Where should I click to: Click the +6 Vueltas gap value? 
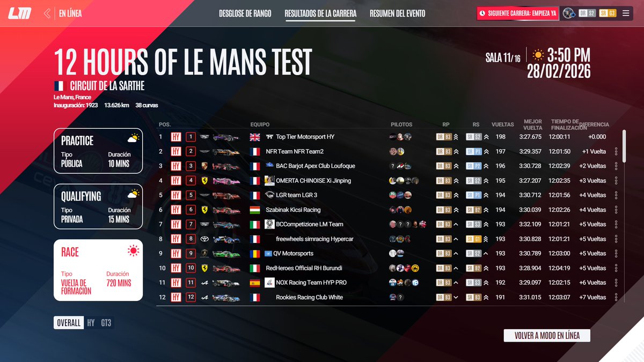point(592,283)
